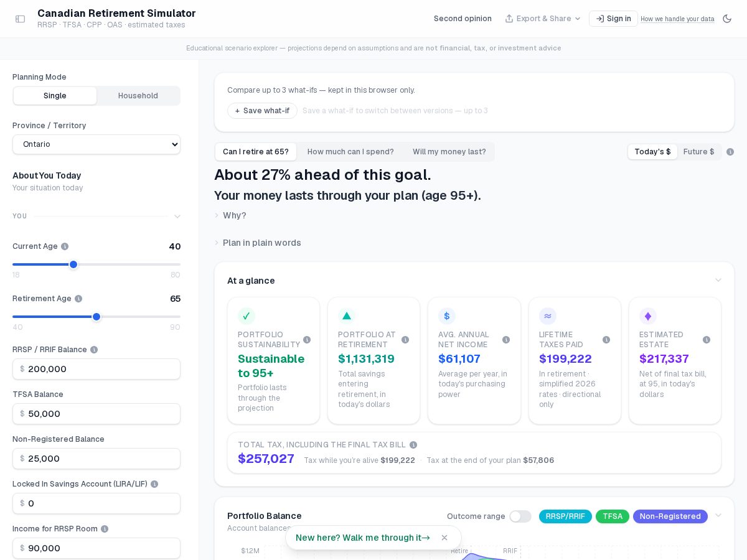The image size is (747, 560).
Task: Expand Plan in plain words
Action: tap(258, 243)
